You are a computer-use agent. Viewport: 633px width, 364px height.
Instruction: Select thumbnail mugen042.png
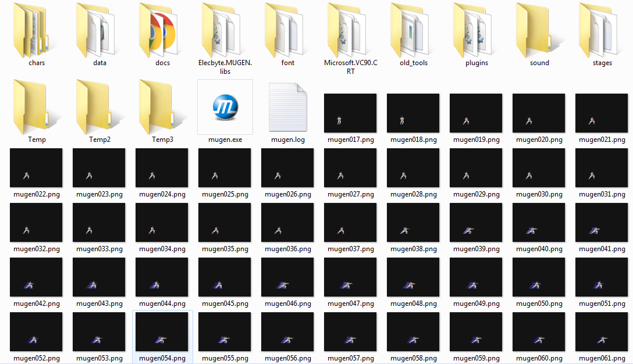point(36,277)
